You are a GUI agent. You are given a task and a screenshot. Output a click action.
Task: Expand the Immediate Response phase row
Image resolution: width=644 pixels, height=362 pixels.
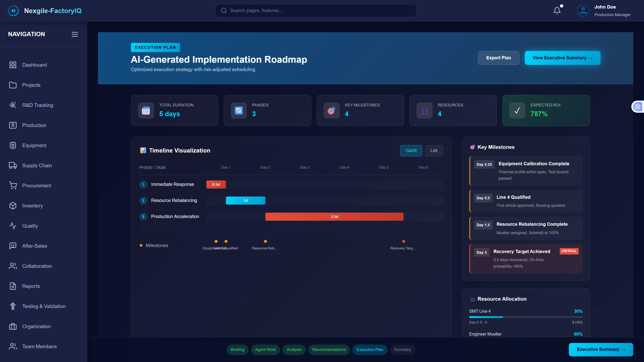(x=172, y=184)
